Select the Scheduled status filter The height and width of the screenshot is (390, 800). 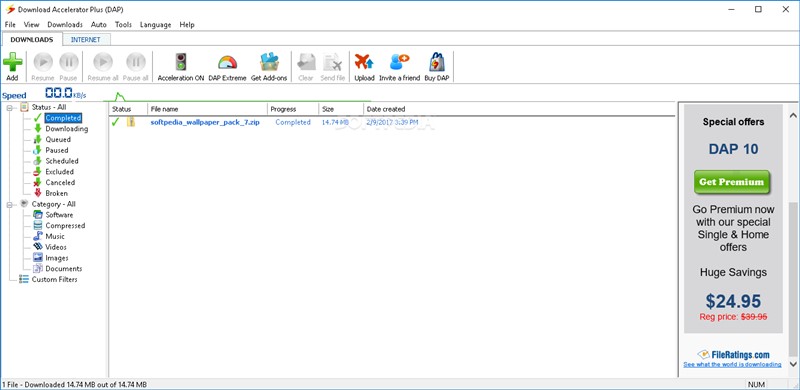coord(62,161)
